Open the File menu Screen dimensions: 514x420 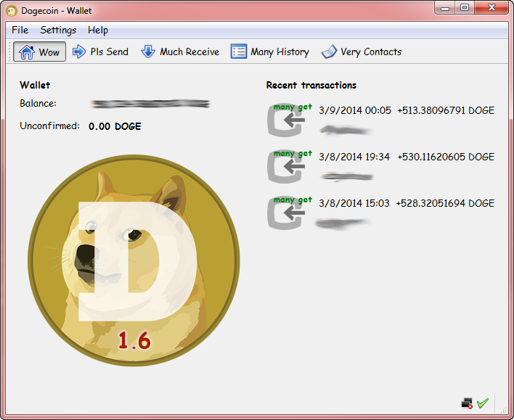tap(20, 30)
